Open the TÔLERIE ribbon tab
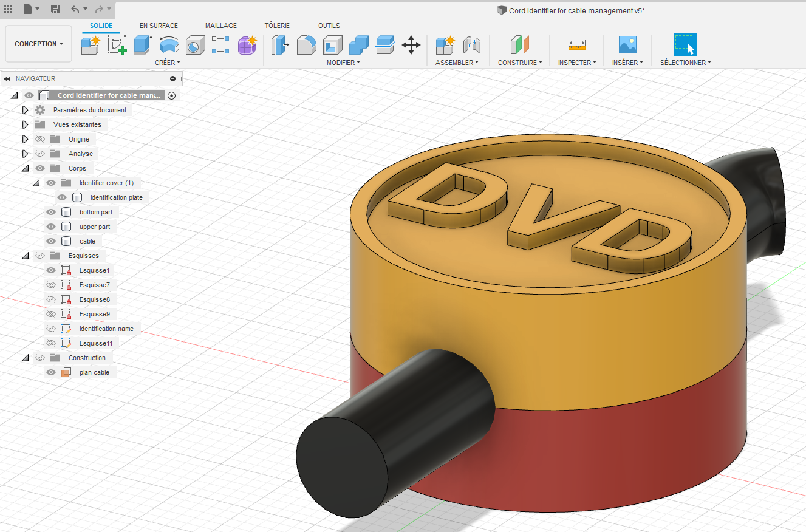806x532 pixels. tap(277, 26)
